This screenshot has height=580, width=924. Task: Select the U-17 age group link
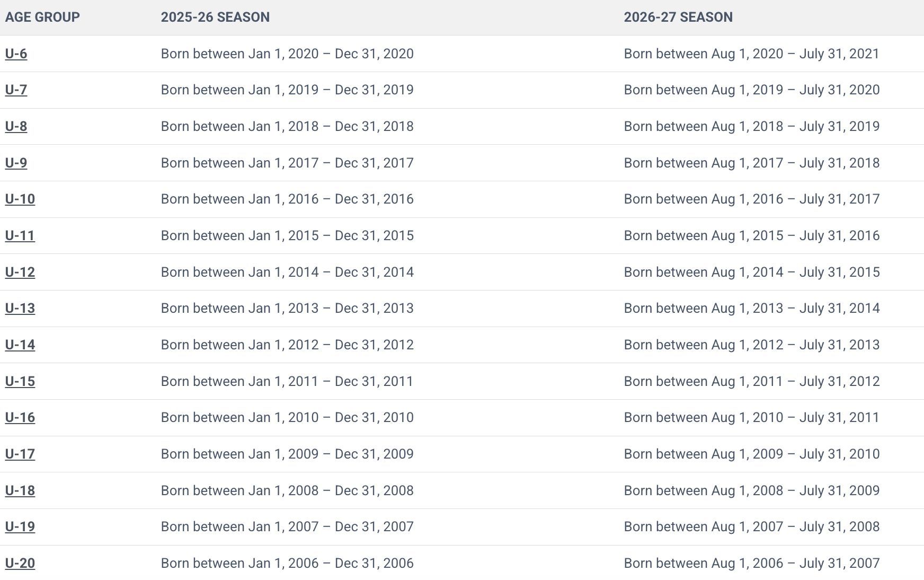(x=20, y=454)
